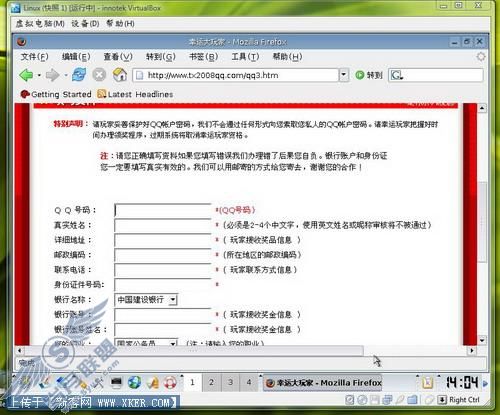
Task: Click the 详细地址 input field
Action: click(x=163, y=240)
